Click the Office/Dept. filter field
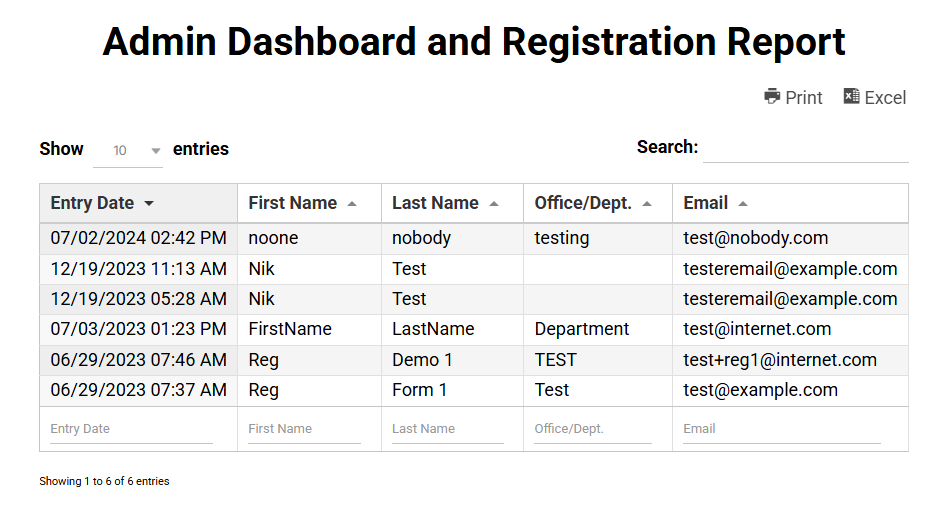 pos(593,429)
